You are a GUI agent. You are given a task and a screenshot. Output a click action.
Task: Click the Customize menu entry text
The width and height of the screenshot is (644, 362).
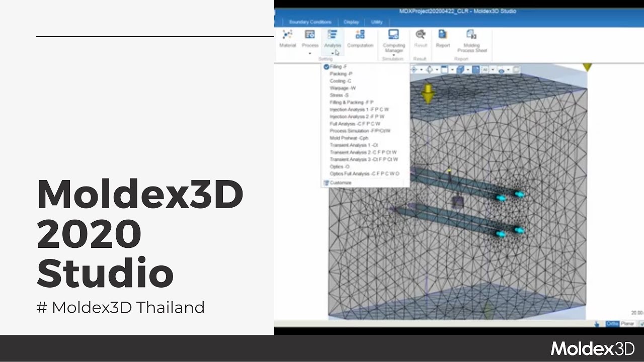(x=341, y=183)
